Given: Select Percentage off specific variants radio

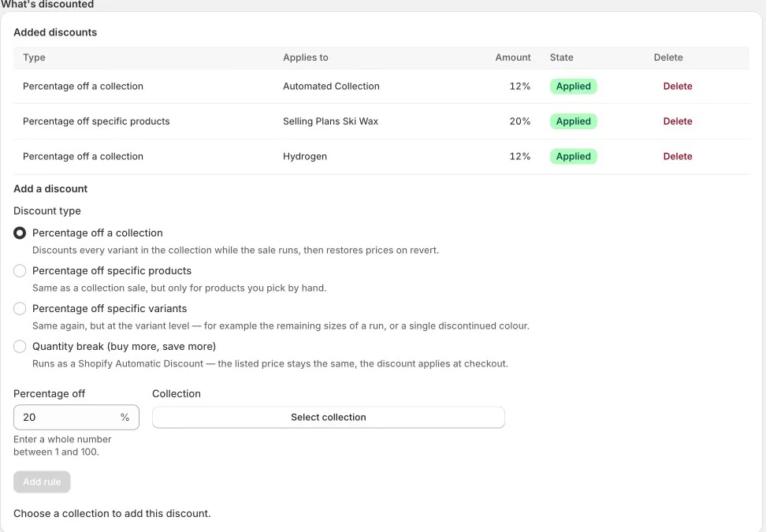Looking at the screenshot, I should click(x=20, y=309).
